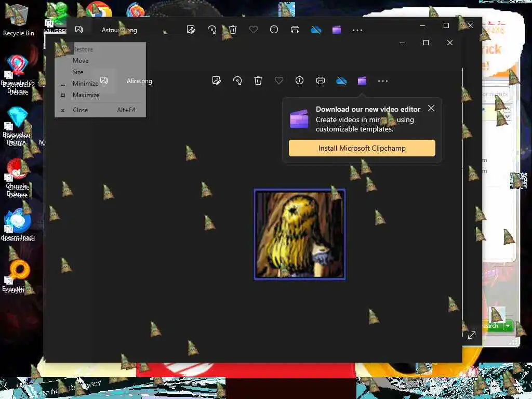532x399 pixels.
Task: Open Google Chrome desktop icon
Action: click(99, 9)
